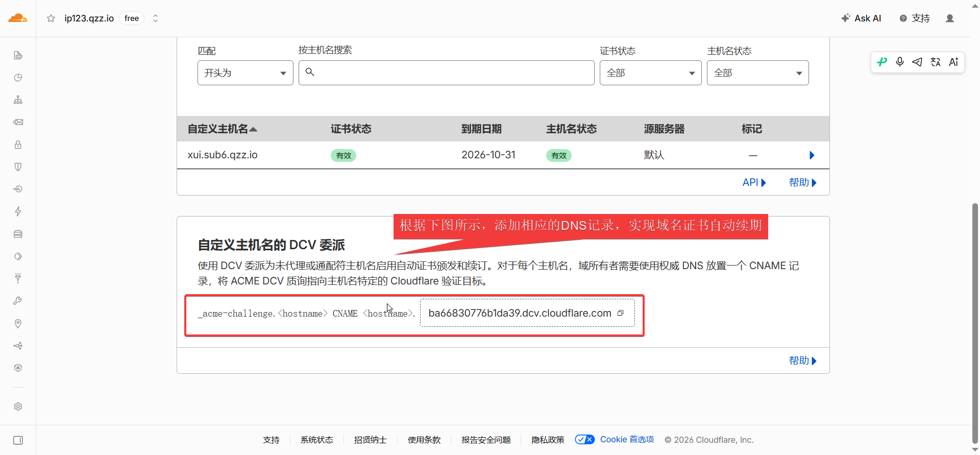Click the 招贤纳士 footer link
Screen dimensions: 980x455
click(x=371, y=440)
